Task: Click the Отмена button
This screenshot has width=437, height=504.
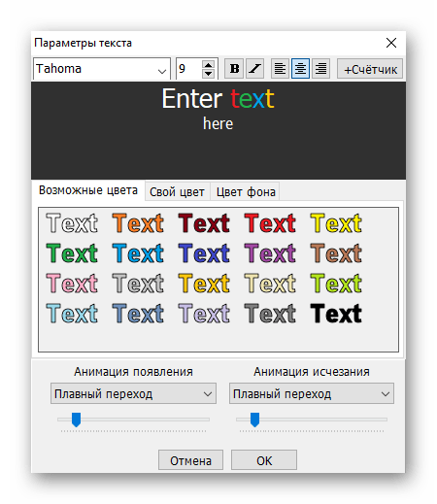Action: click(190, 459)
